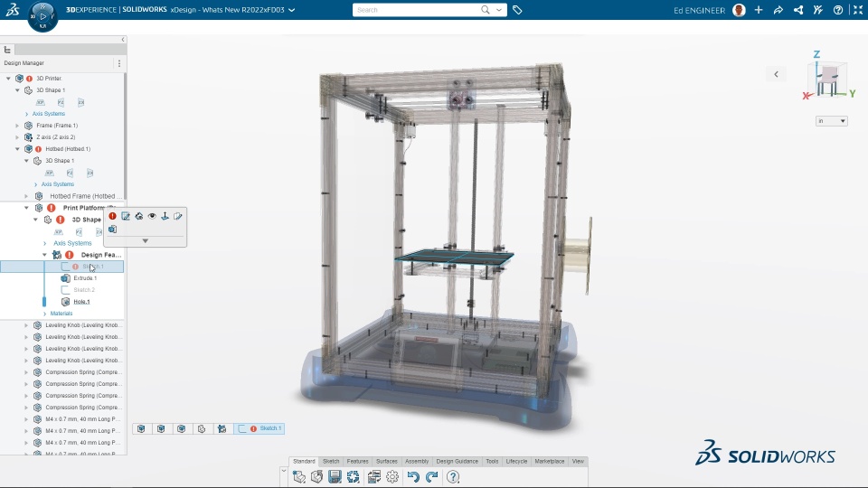Click the Save icon in Standard toolbar
The width and height of the screenshot is (868, 488).
click(x=335, y=477)
